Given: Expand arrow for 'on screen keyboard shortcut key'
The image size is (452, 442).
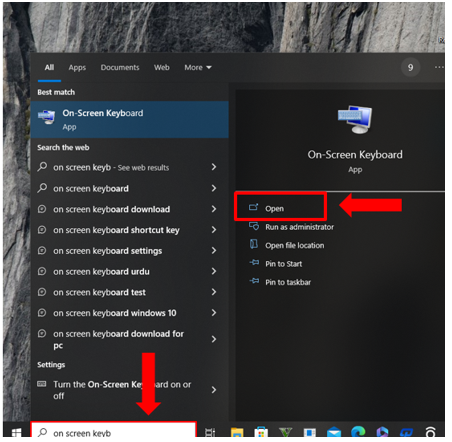Looking at the screenshot, I should pos(214,230).
